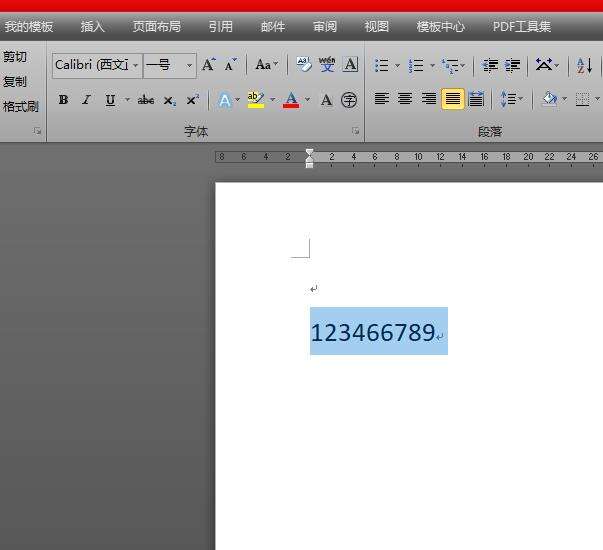Decrease paragraph indent
This screenshot has height=550, width=603.
(x=490, y=65)
